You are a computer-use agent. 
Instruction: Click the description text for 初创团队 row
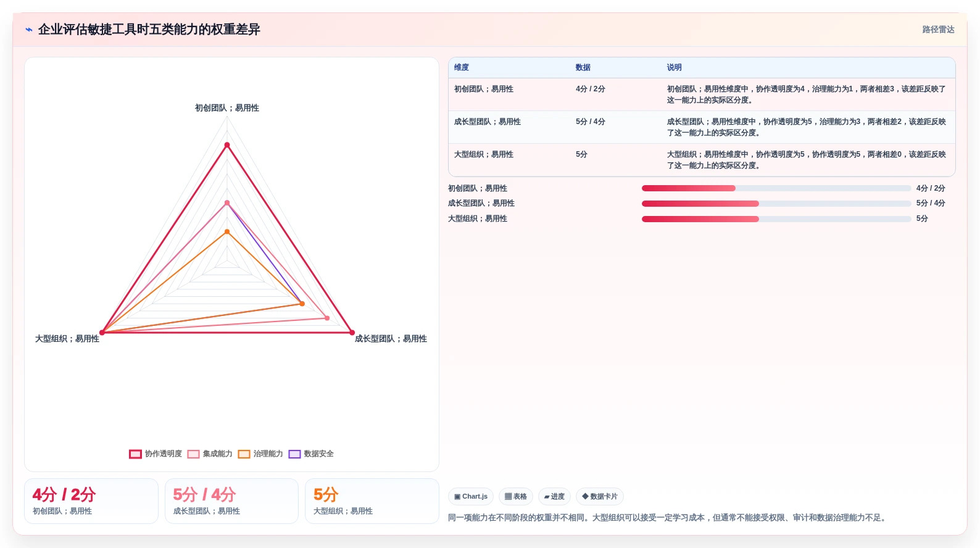806,94
